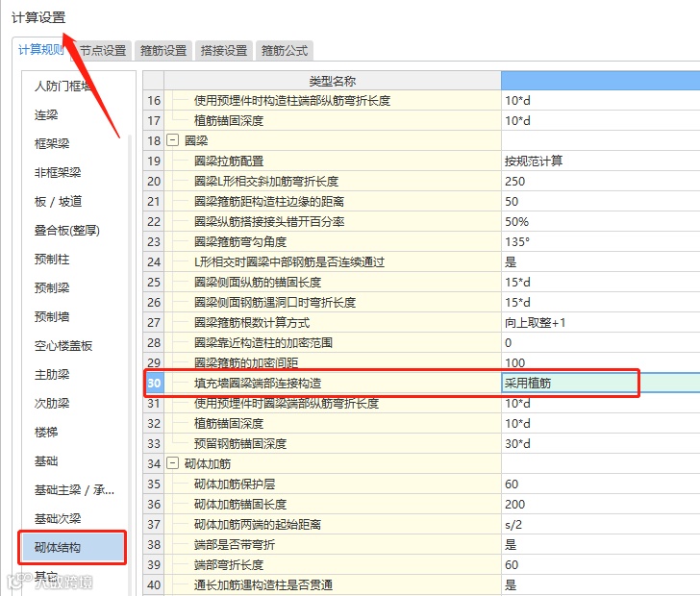Select 楼梯 in the left list
Viewport: 700px width, 596px height.
coord(46,432)
